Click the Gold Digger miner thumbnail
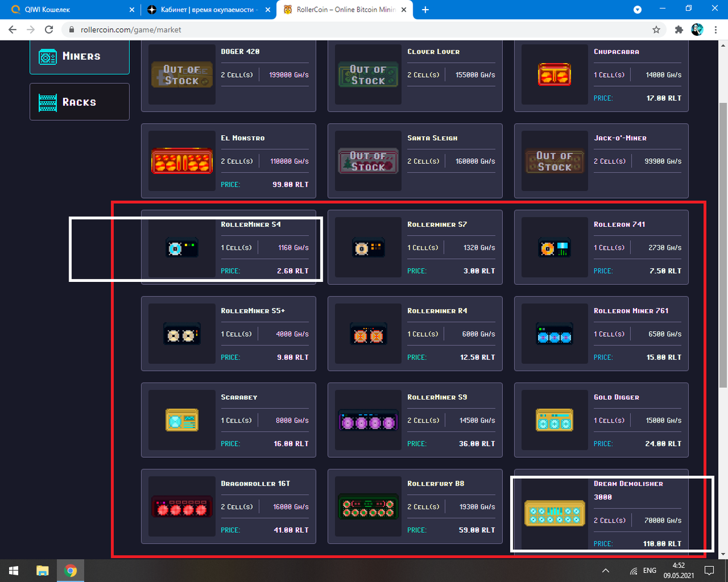This screenshot has height=582, width=728. pos(554,420)
